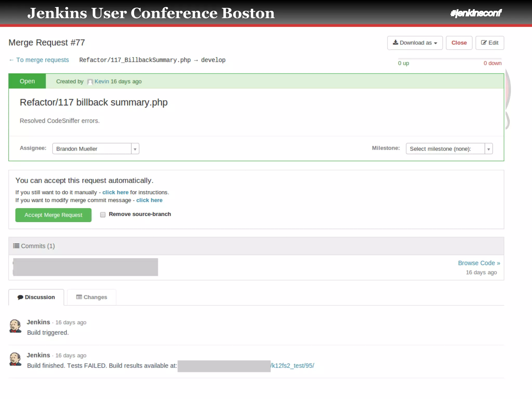Open the Browse Code link
Image resolution: width=532 pixels, height=399 pixels.
point(479,263)
